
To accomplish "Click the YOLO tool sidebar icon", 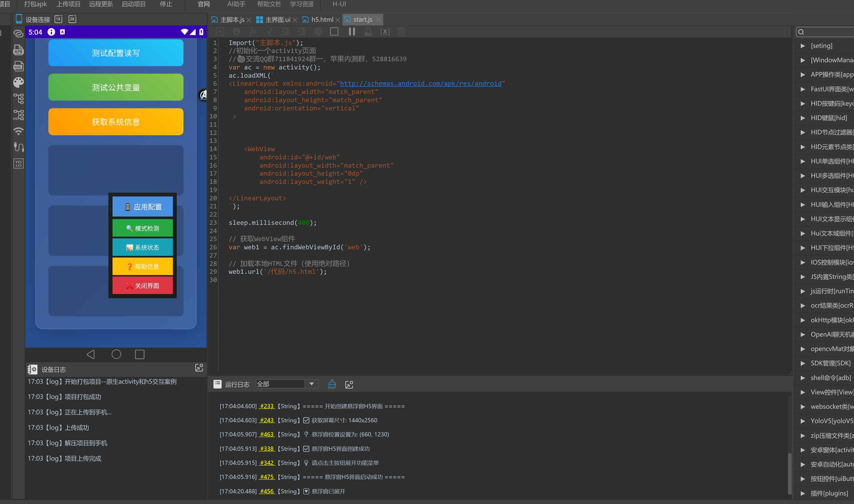I will tap(18, 164).
